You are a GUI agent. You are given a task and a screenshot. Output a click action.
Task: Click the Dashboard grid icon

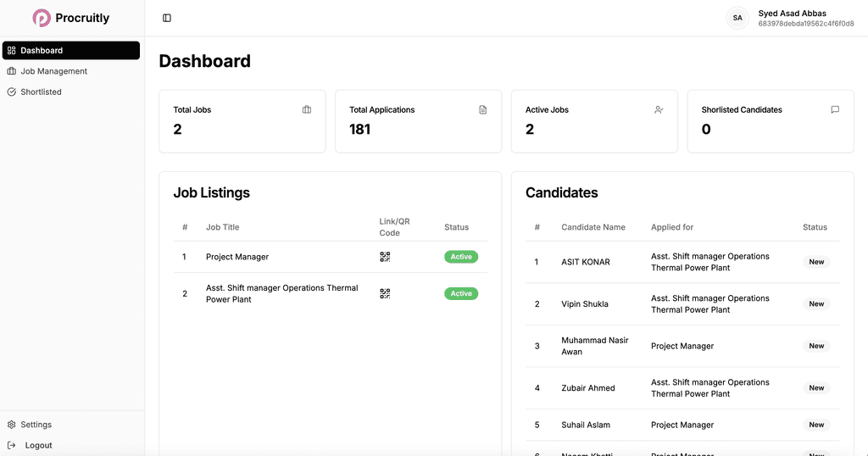click(x=12, y=50)
